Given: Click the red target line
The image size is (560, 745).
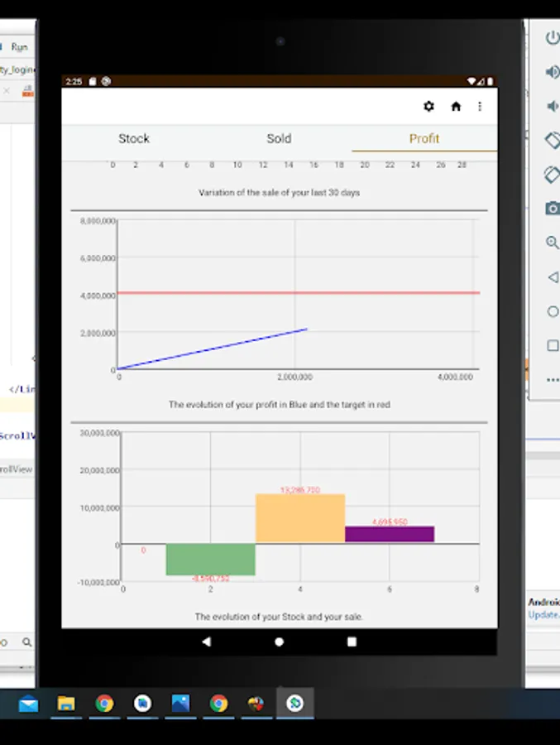Looking at the screenshot, I should coord(299,293).
